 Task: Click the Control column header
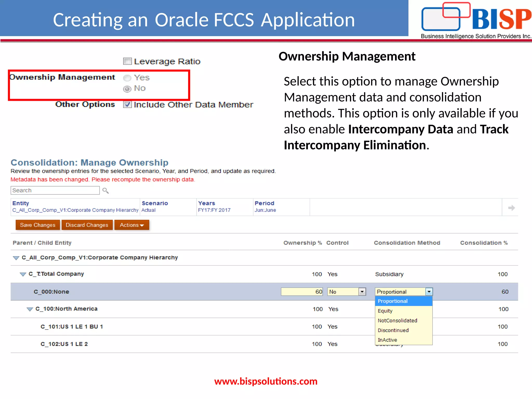coord(337,243)
